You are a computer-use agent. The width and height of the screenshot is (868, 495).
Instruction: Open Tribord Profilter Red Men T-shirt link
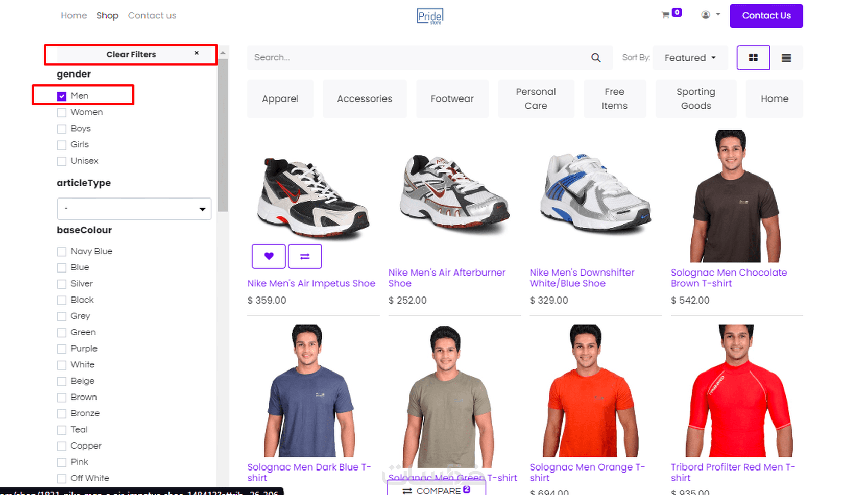733,473
